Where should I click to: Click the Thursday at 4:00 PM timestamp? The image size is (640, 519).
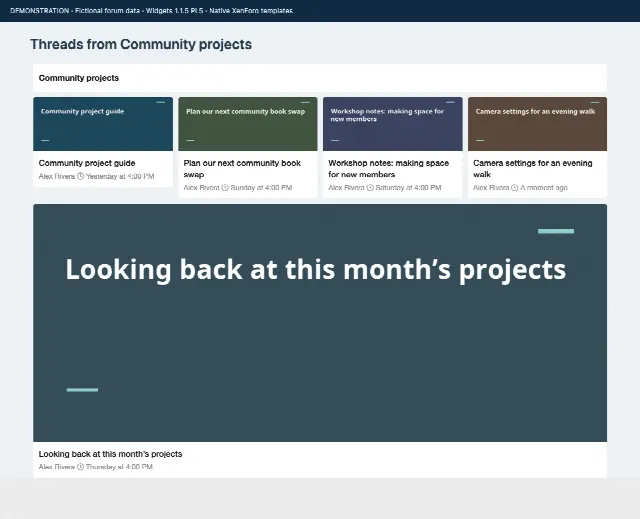click(x=119, y=467)
